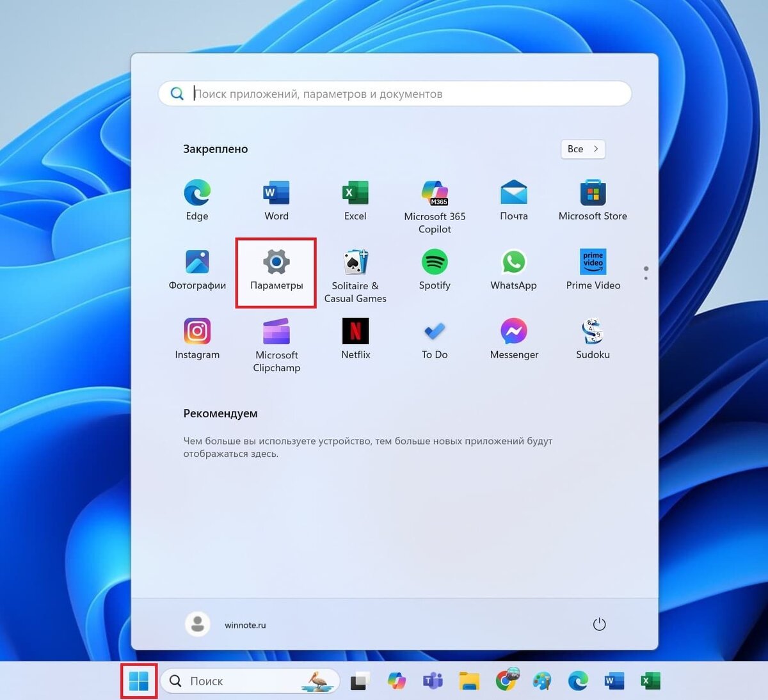Open Word from the taskbar

click(614, 681)
